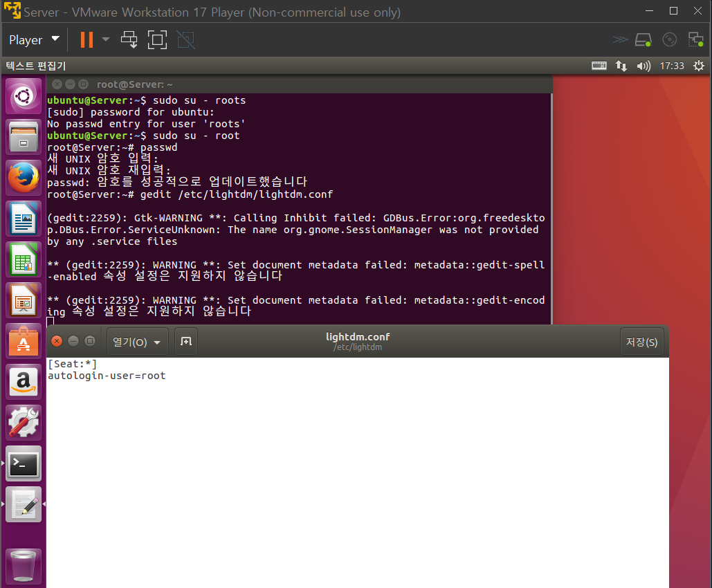
Task: Click the network adapter device icon
Action: click(x=695, y=40)
